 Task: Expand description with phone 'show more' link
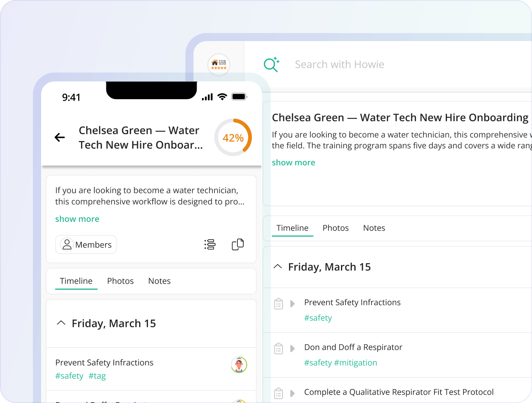[77, 219]
